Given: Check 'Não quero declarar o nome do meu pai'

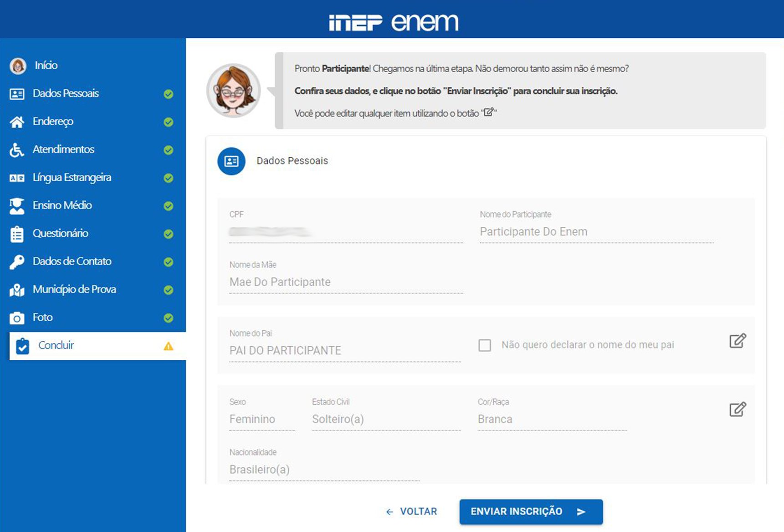Looking at the screenshot, I should (485, 345).
